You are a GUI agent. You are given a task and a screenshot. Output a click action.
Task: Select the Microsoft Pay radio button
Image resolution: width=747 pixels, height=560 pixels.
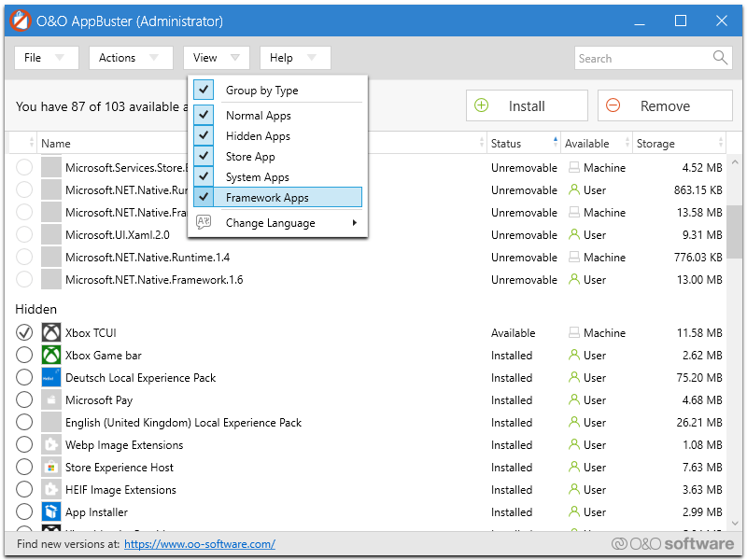(24, 399)
